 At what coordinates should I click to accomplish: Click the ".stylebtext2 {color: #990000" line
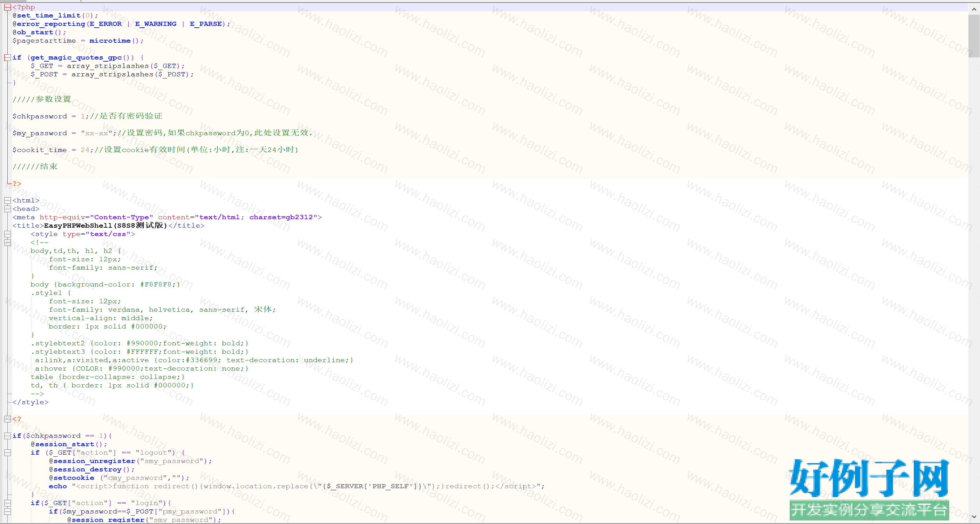point(139,343)
